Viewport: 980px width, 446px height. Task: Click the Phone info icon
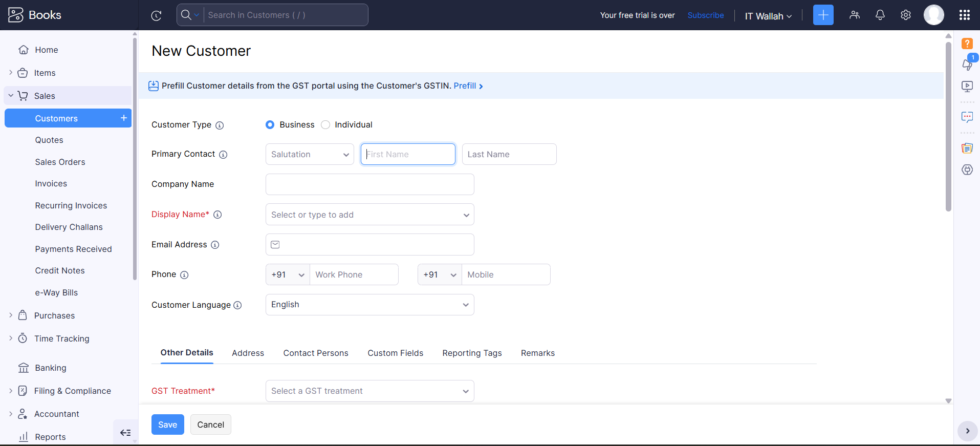point(184,275)
